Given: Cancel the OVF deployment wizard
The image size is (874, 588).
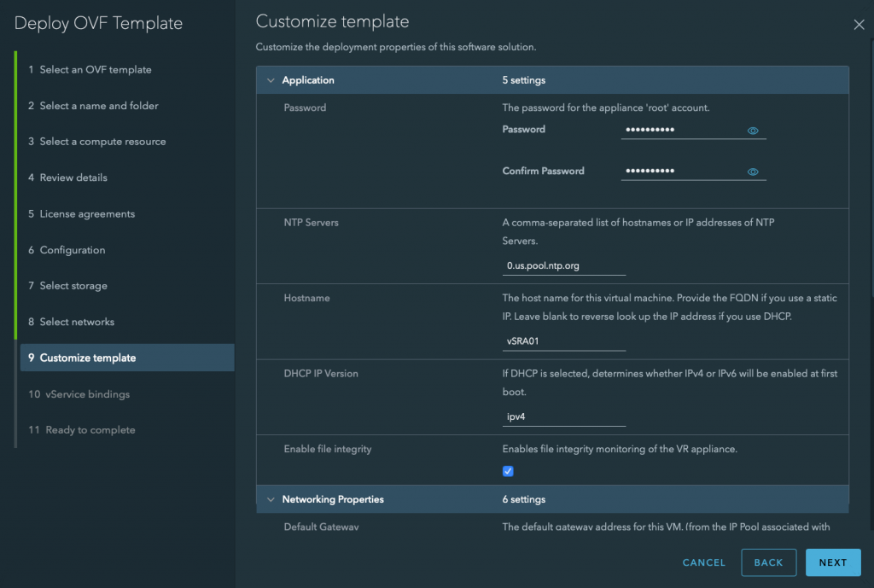Looking at the screenshot, I should click(704, 562).
